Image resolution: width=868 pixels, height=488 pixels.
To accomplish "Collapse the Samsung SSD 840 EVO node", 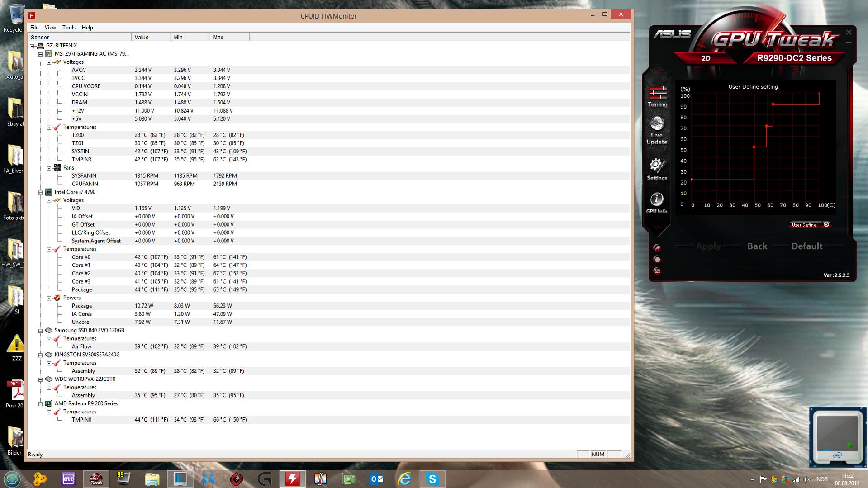I will [x=41, y=331].
